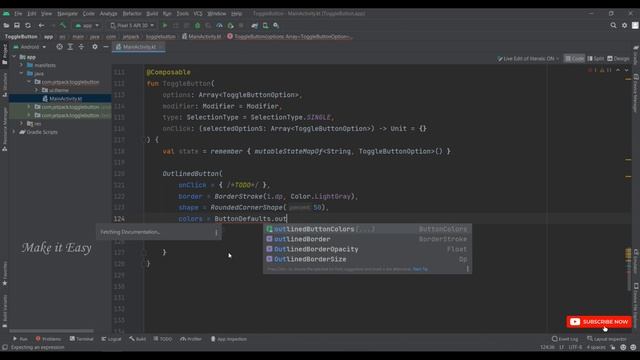Choose OutlinedBorderSize completion suggestion
640x360 pixels.
click(367, 259)
